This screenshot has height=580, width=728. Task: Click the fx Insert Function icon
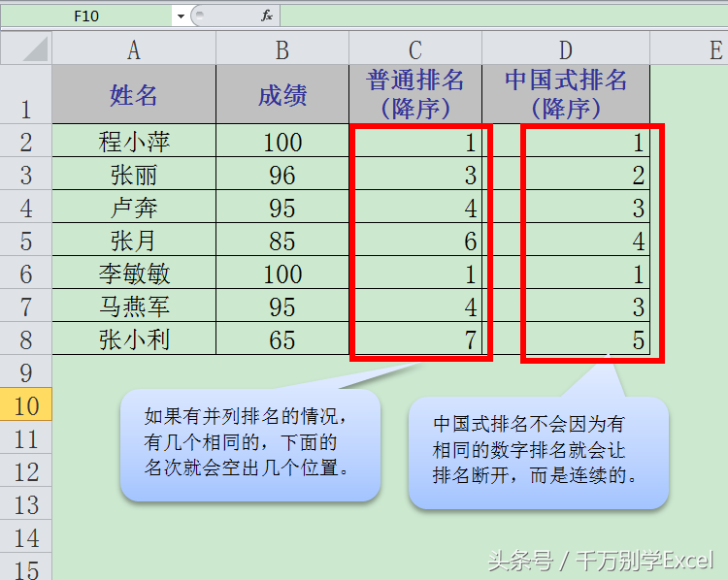click(x=267, y=16)
